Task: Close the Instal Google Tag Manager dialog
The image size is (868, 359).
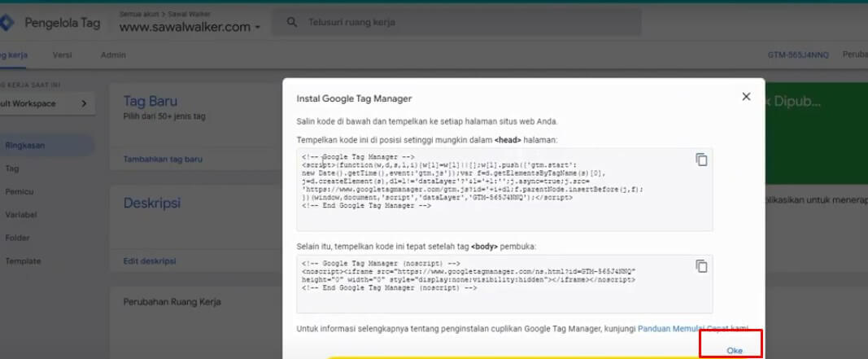Action: point(746,96)
